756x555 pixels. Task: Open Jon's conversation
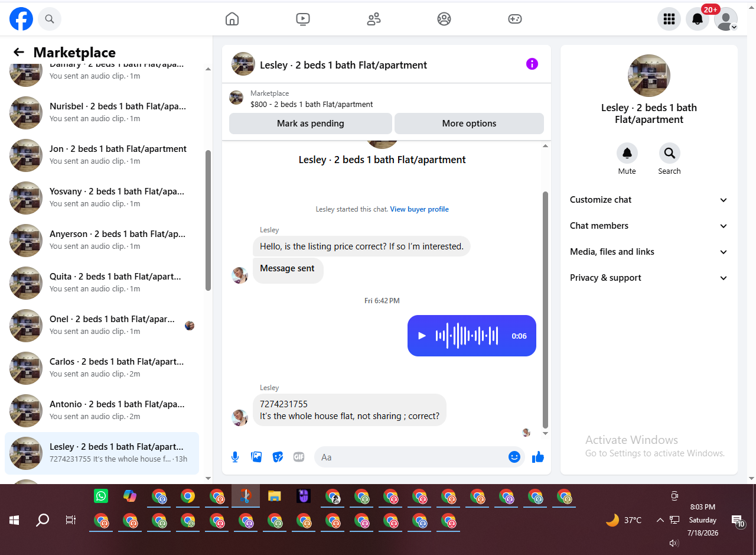pos(102,154)
